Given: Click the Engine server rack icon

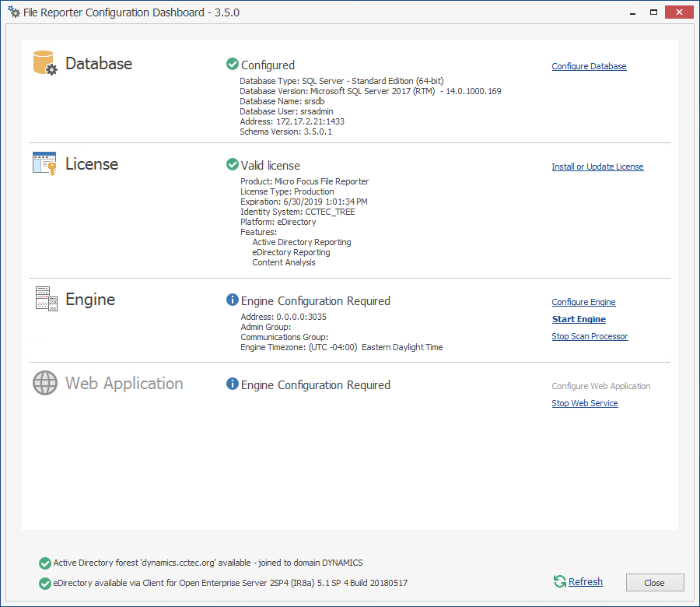Looking at the screenshot, I should [x=45, y=299].
